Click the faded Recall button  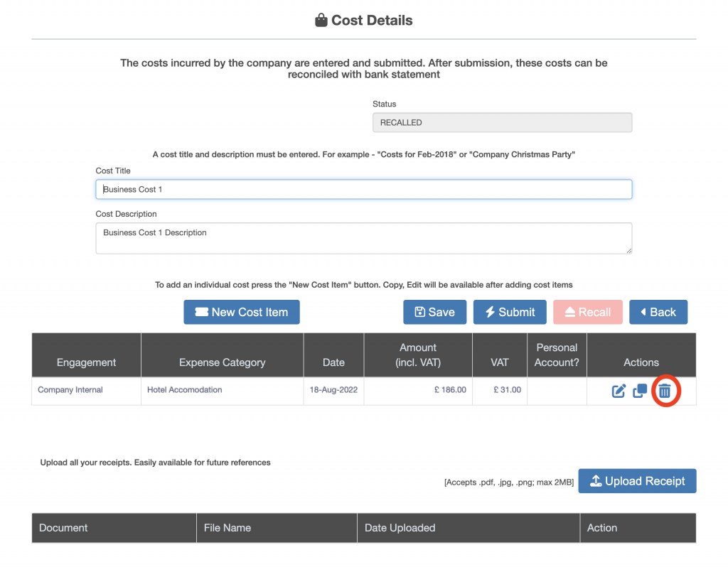point(587,312)
